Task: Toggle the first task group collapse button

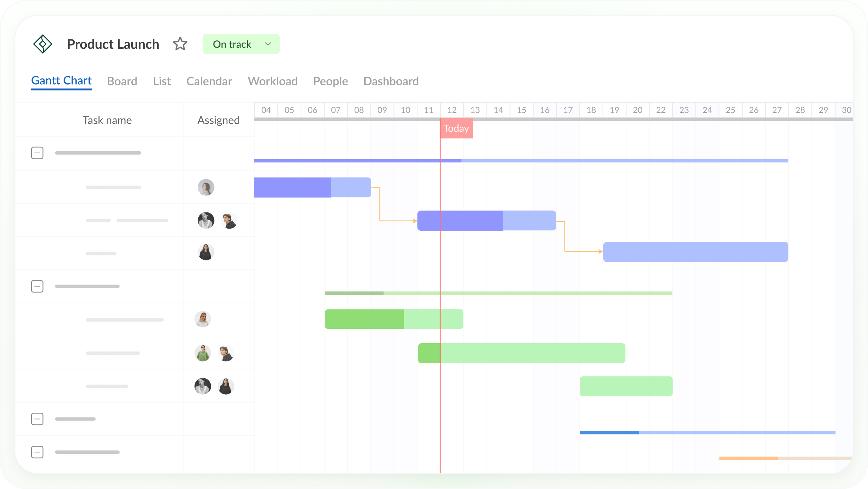Action: click(x=37, y=153)
